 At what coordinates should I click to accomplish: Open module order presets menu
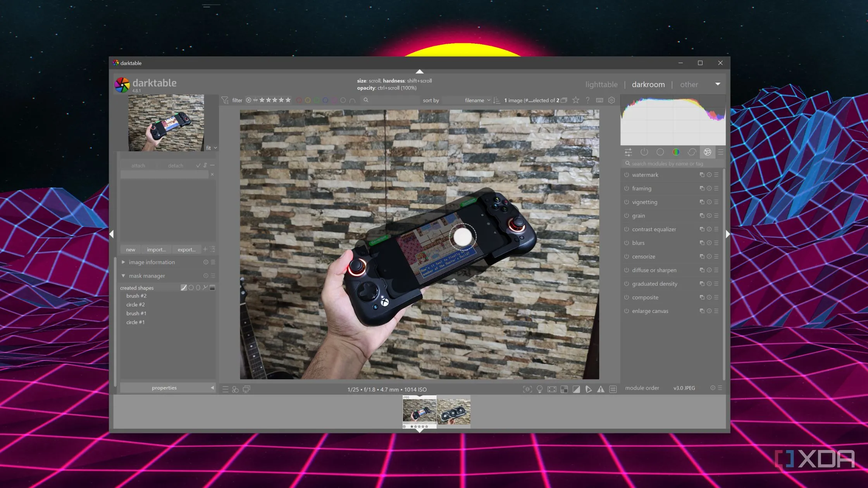click(x=720, y=388)
